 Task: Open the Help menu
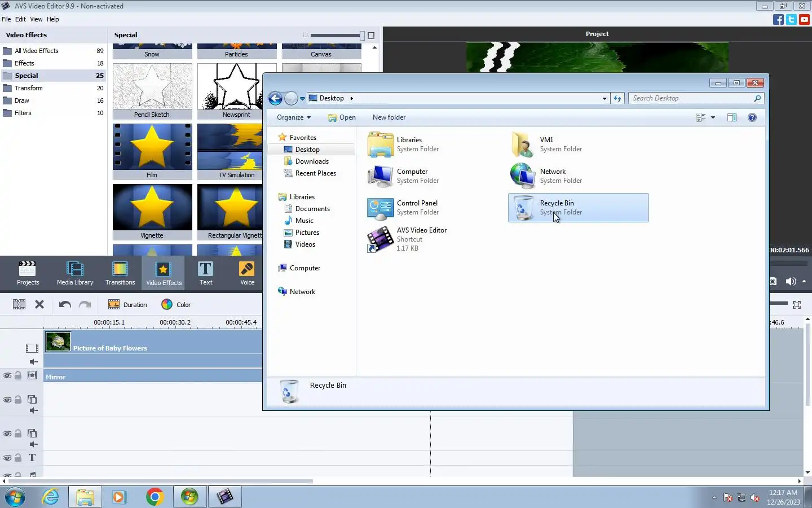pos(52,19)
